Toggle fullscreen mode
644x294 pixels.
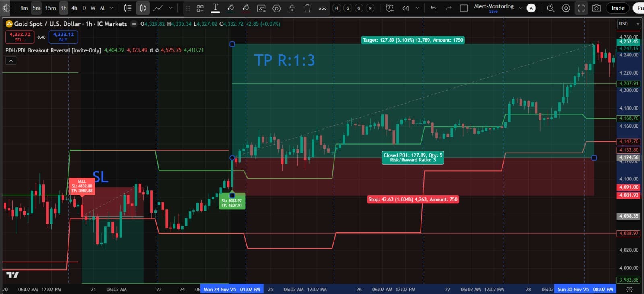tap(581, 8)
